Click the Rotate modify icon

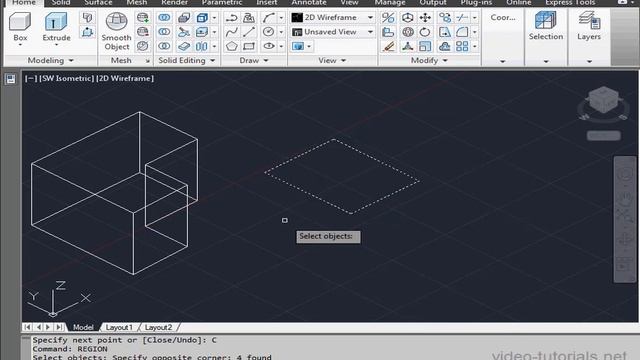425,32
